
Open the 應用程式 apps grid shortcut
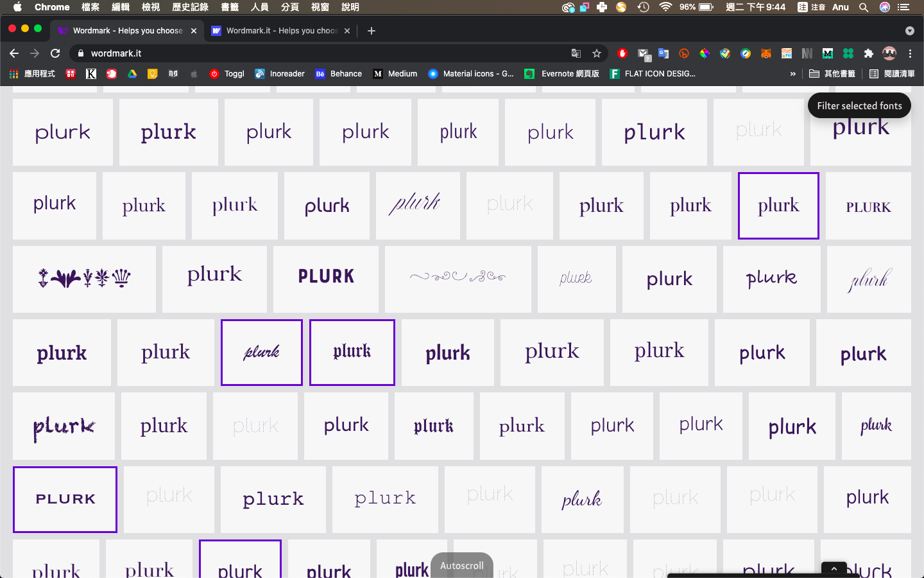[32, 74]
